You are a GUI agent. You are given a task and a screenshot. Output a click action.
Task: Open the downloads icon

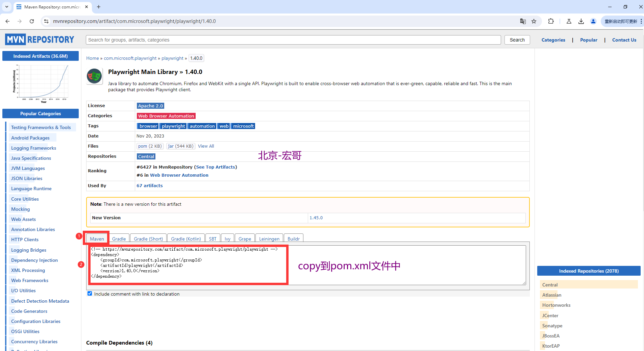581,21
